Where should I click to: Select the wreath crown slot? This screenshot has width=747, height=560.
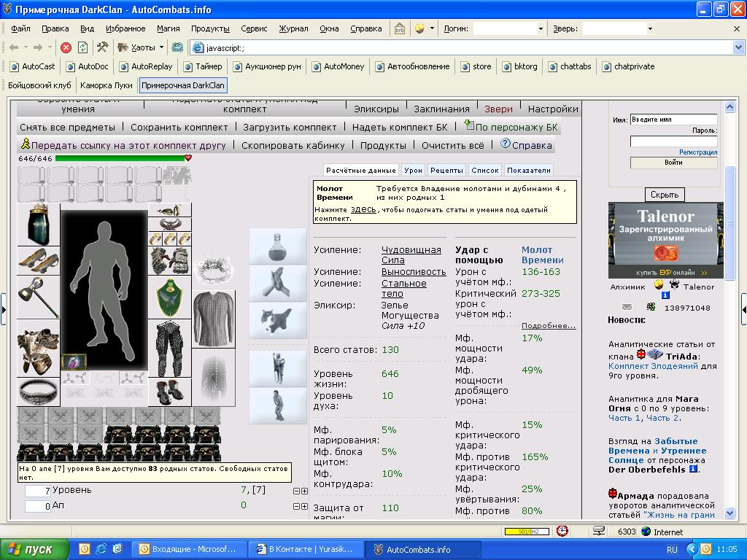click(x=214, y=270)
